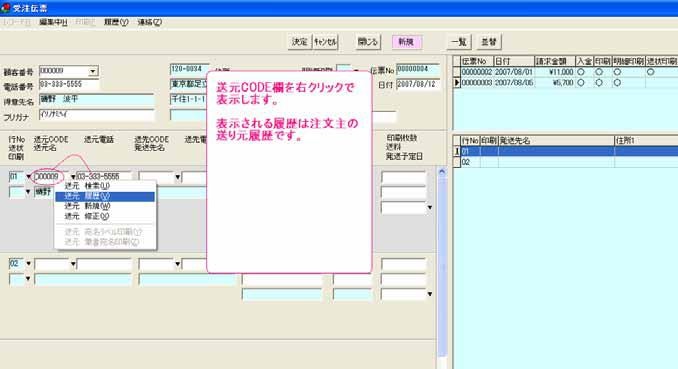The height and width of the screenshot is (369, 678).
Task: Click the 閉じる close button
Action: (368, 42)
